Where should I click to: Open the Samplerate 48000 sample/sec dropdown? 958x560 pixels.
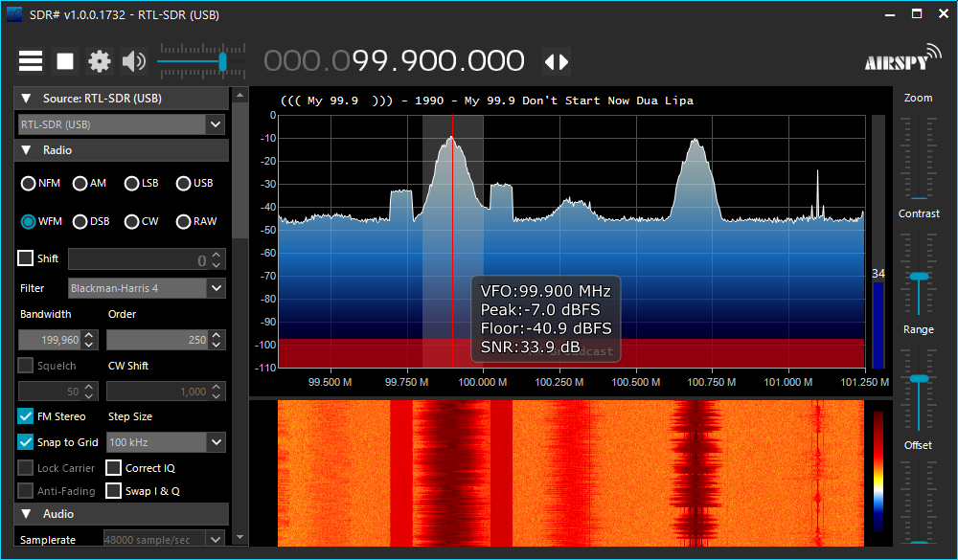[215, 540]
